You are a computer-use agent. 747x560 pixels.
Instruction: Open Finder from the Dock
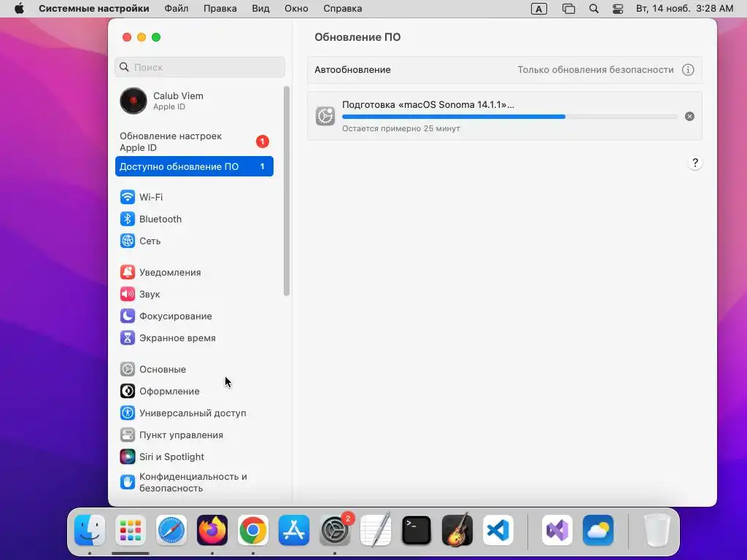pyautogui.click(x=90, y=530)
